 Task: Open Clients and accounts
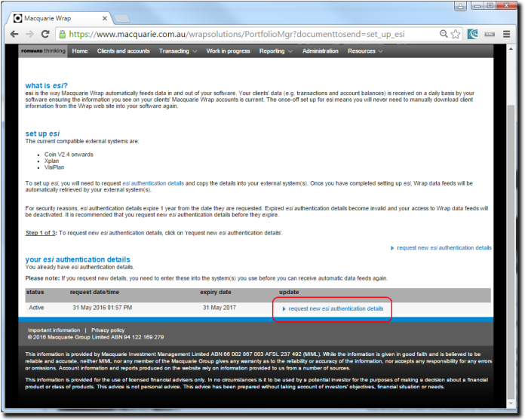point(123,51)
